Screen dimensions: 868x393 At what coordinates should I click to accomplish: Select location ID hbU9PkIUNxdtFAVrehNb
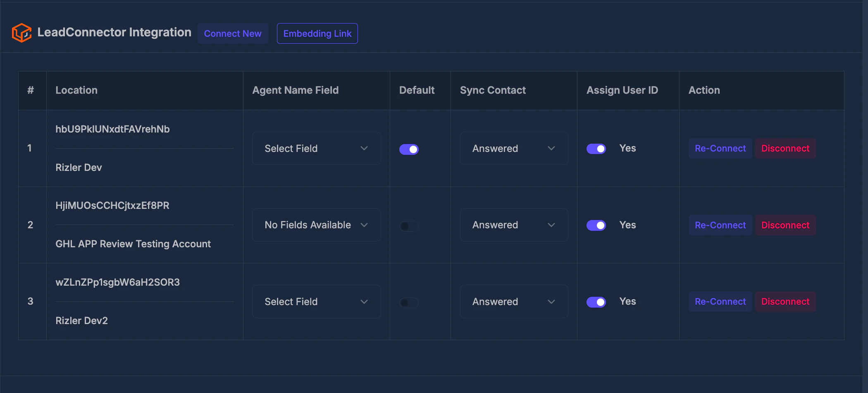(112, 129)
